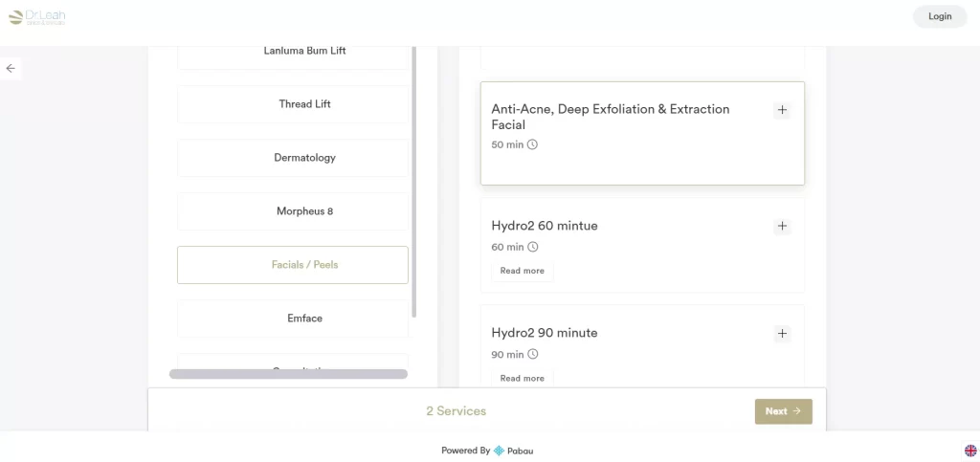The width and height of the screenshot is (980, 462).
Task: Add Hydro2 60 mintue service with plus
Action: [x=782, y=227]
